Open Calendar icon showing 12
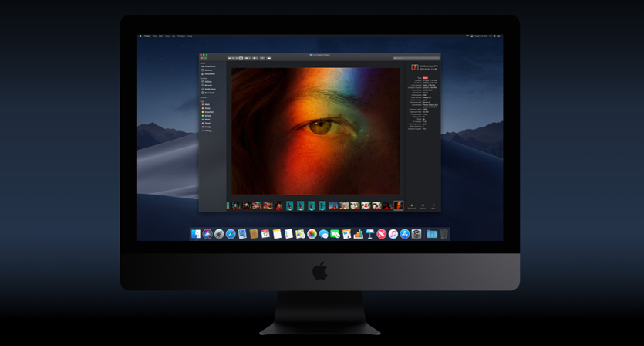The width and height of the screenshot is (644, 346). coord(265,234)
